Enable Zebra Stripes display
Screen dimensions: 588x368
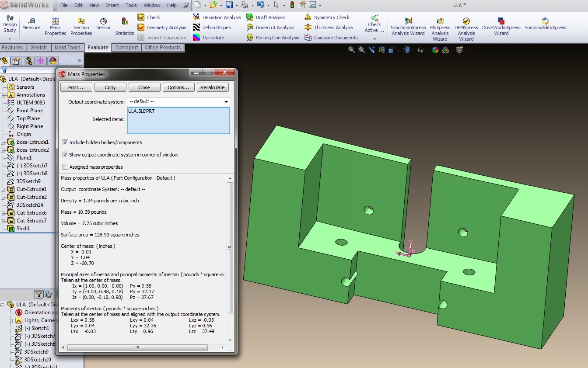(212, 28)
